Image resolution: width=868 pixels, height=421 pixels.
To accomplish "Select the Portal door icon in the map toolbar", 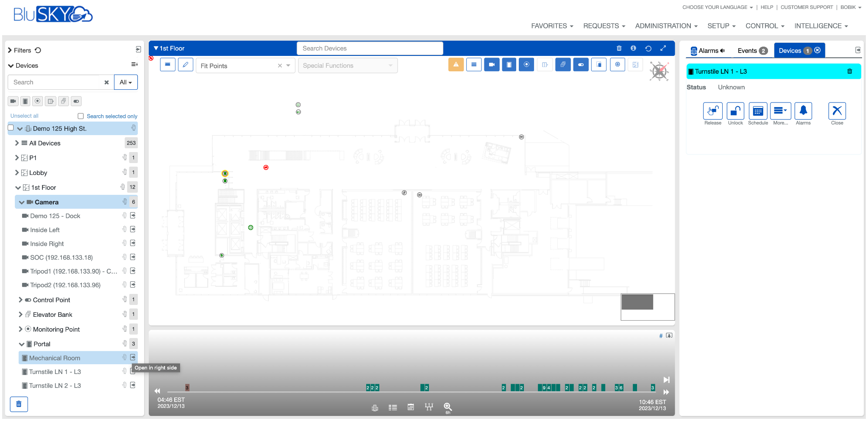I will (509, 64).
